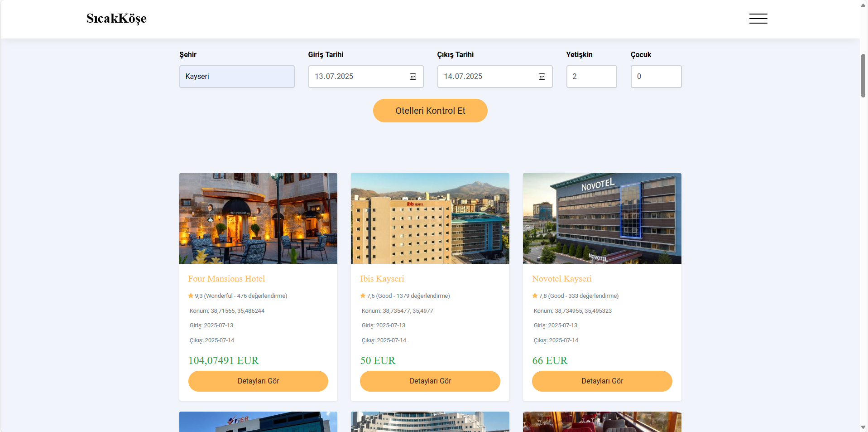This screenshot has height=432, width=868.
Task: Open Ibis Kayseri hotel photo
Action: click(430, 218)
